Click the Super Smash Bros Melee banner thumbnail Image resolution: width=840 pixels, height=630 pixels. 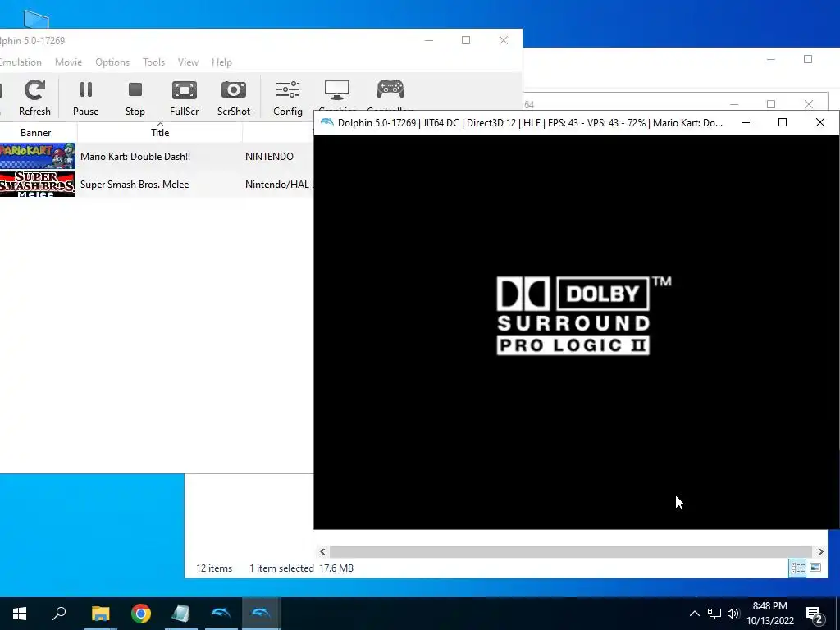38,185
